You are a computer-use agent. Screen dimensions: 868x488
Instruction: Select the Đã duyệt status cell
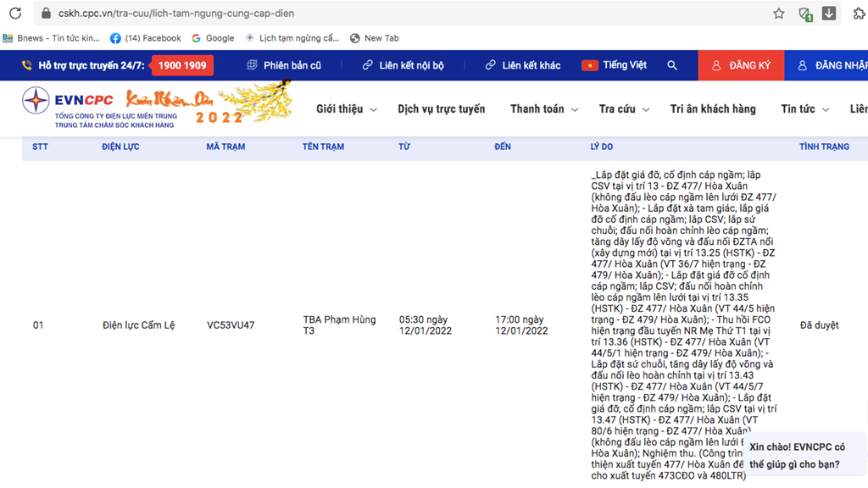point(820,325)
